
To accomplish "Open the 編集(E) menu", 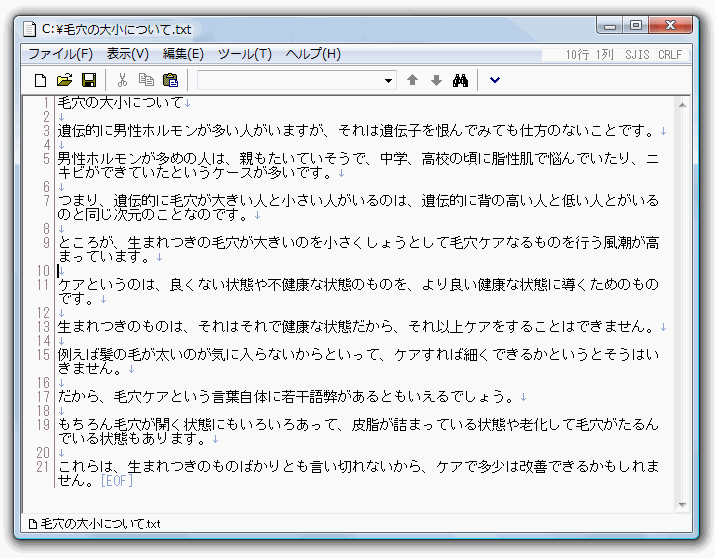I will 183,54.
